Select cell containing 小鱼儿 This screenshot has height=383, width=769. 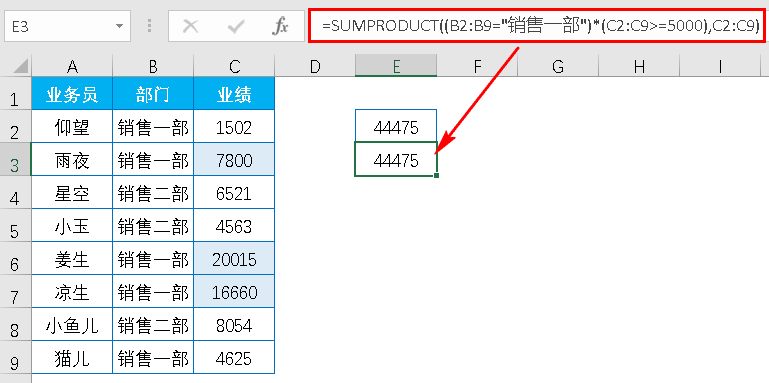tap(72, 324)
